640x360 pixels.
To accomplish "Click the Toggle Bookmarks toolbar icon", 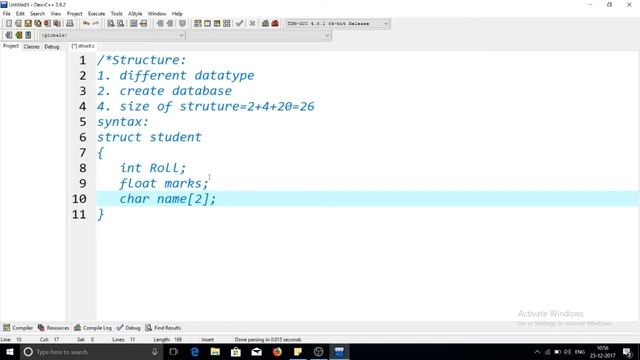I will 18,35.
